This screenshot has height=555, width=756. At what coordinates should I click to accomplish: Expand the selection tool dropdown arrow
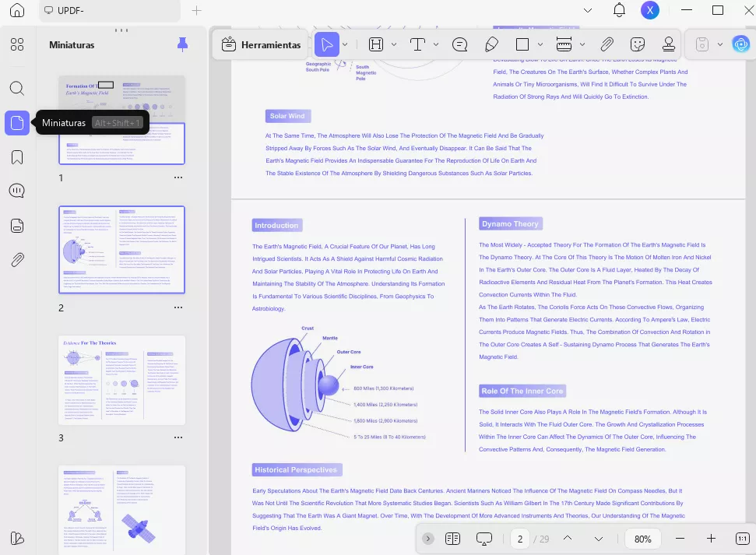pos(345,45)
